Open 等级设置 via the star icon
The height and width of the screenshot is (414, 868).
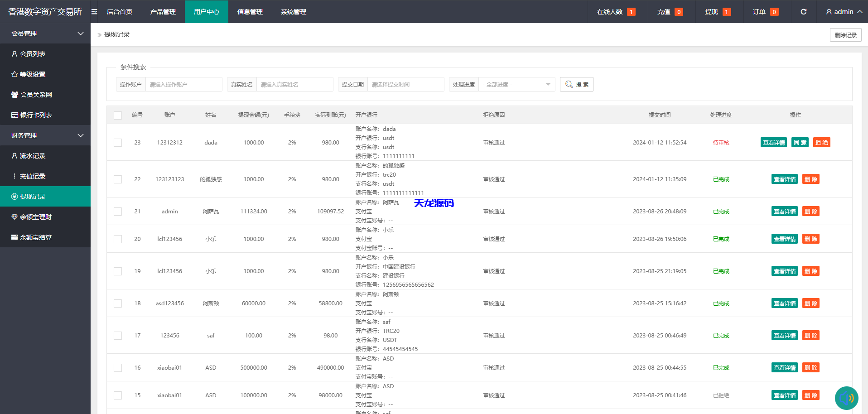click(14, 74)
